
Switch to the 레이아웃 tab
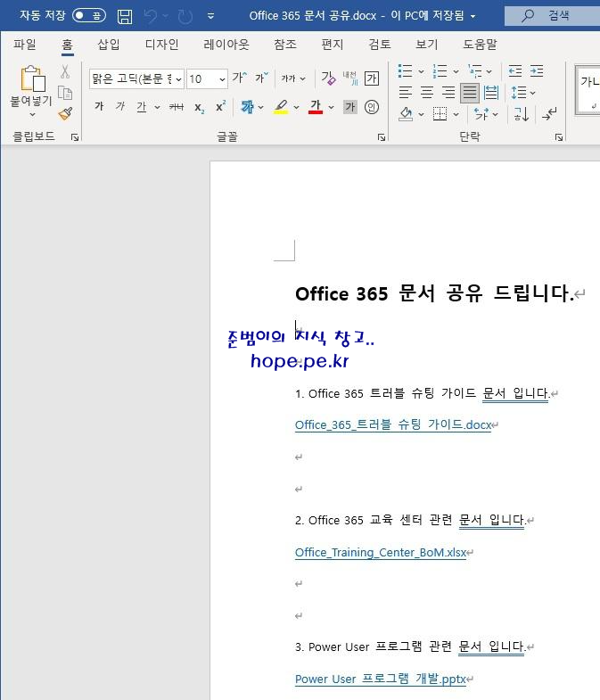pyautogui.click(x=226, y=45)
